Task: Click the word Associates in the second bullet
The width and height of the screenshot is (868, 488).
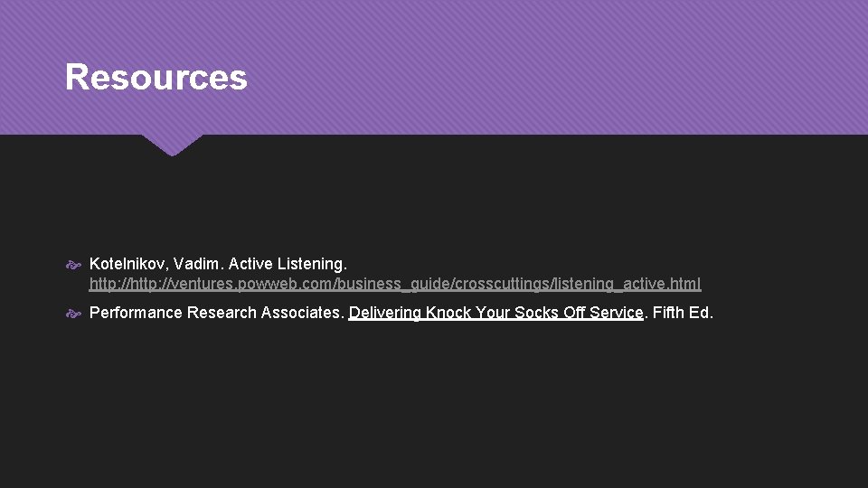Action: [301, 313]
